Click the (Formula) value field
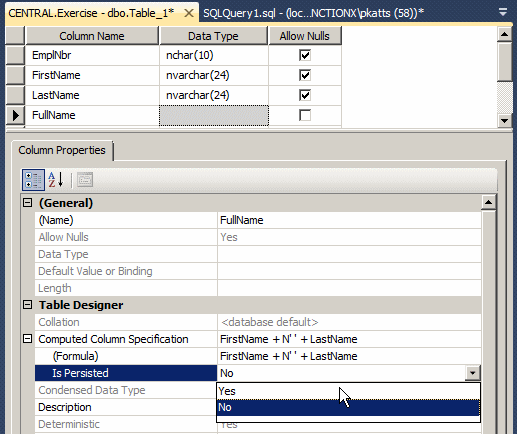 tap(349, 356)
